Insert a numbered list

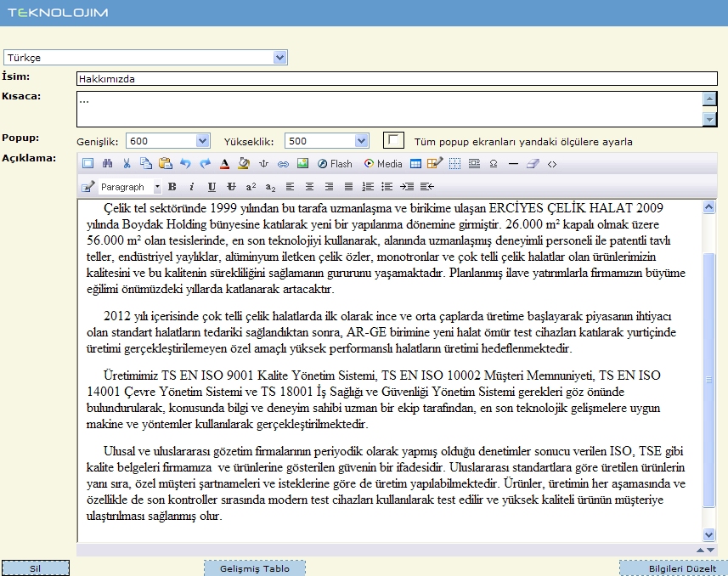(368, 187)
